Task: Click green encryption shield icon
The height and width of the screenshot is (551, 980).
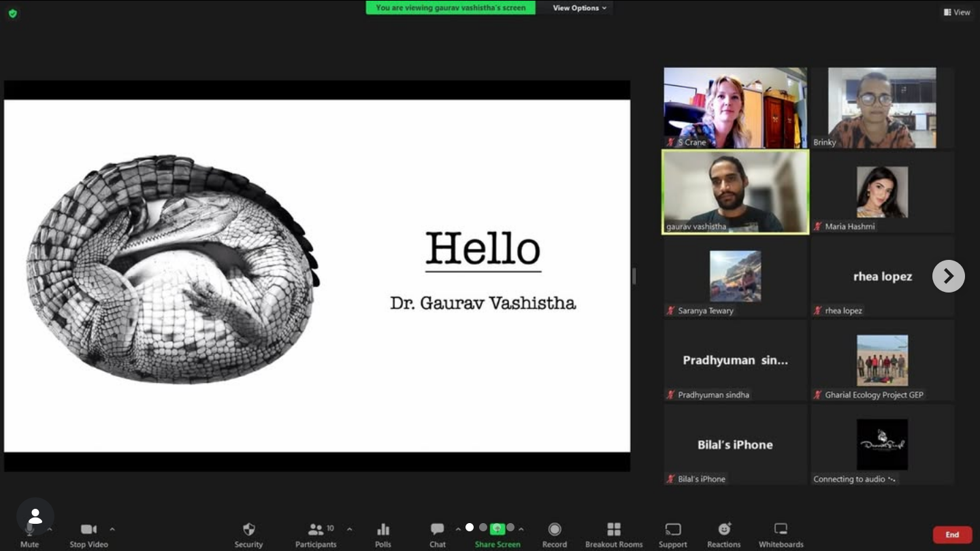Action: coord(12,13)
